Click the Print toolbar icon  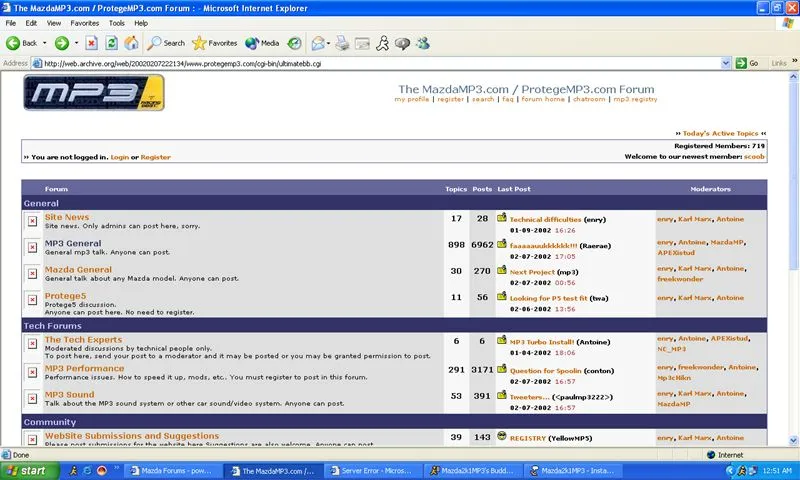point(342,43)
